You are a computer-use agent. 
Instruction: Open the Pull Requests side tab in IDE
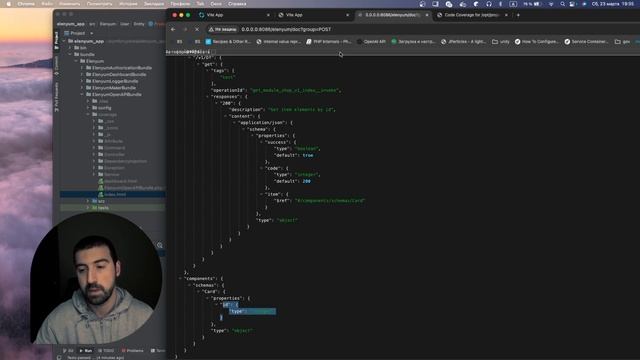click(56, 97)
